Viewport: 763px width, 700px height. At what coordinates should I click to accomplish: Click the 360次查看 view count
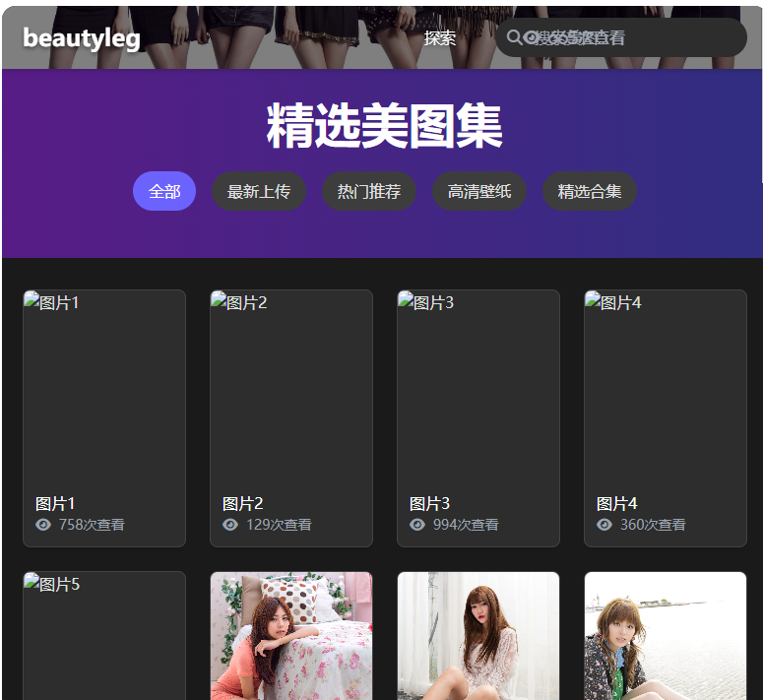click(653, 525)
